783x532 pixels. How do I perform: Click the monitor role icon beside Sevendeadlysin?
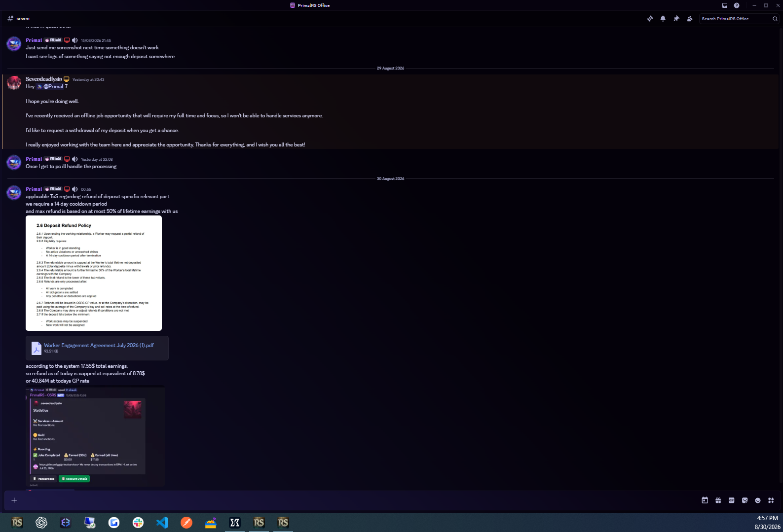pyautogui.click(x=67, y=79)
